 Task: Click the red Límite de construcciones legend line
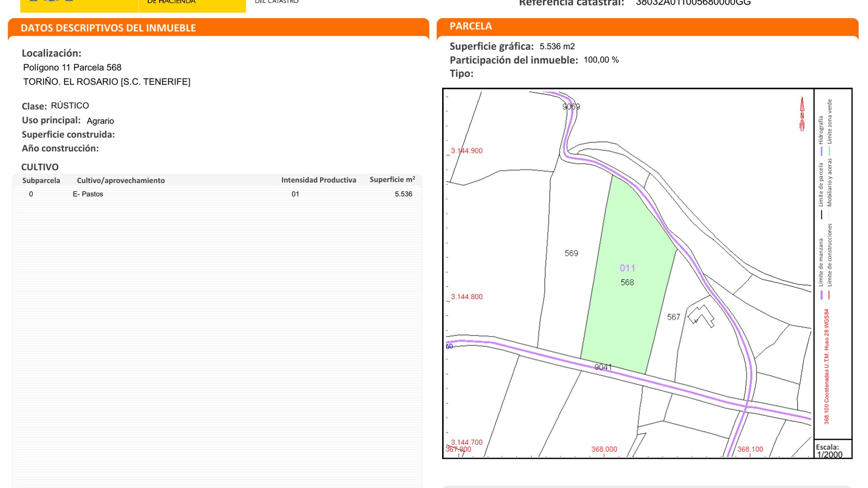pyautogui.click(x=829, y=295)
